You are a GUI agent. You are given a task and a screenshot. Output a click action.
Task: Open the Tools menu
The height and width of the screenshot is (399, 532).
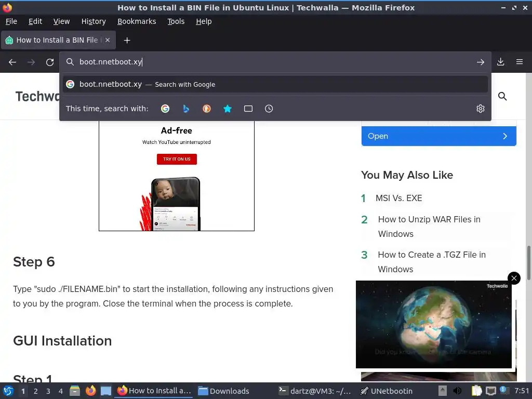tap(176, 21)
